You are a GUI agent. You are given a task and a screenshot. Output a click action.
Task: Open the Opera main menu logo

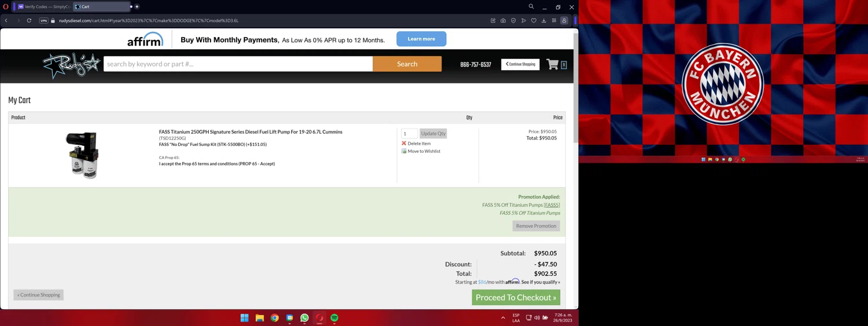6,7
